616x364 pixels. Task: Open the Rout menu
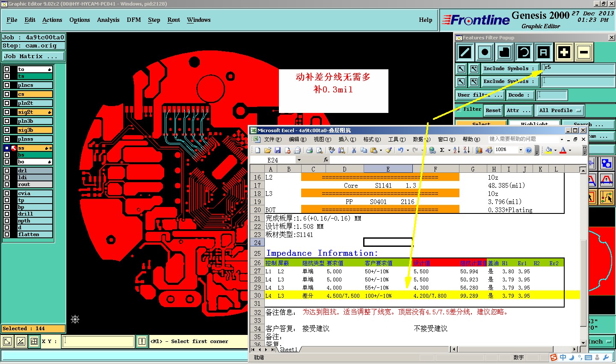tap(174, 20)
